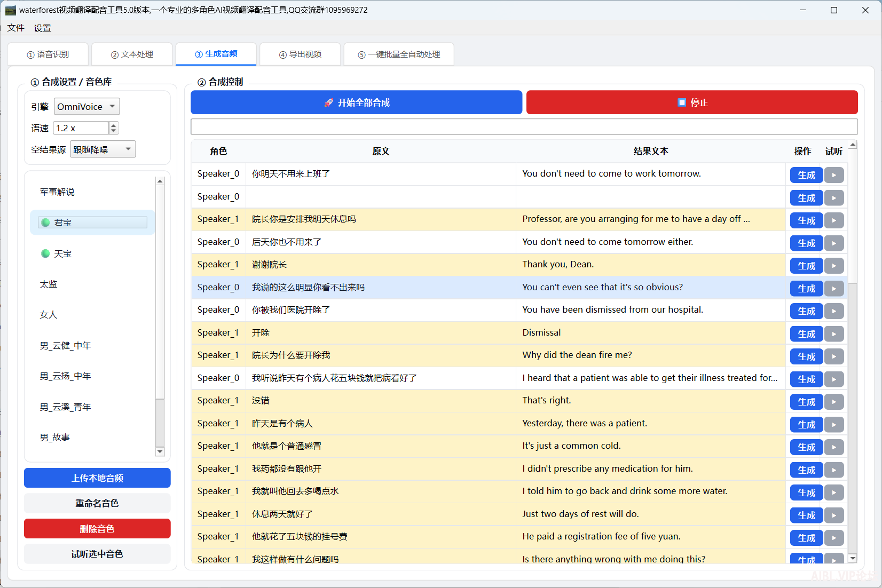
Task: Generate audio for '谢谢院长' row
Action: point(806,266)
